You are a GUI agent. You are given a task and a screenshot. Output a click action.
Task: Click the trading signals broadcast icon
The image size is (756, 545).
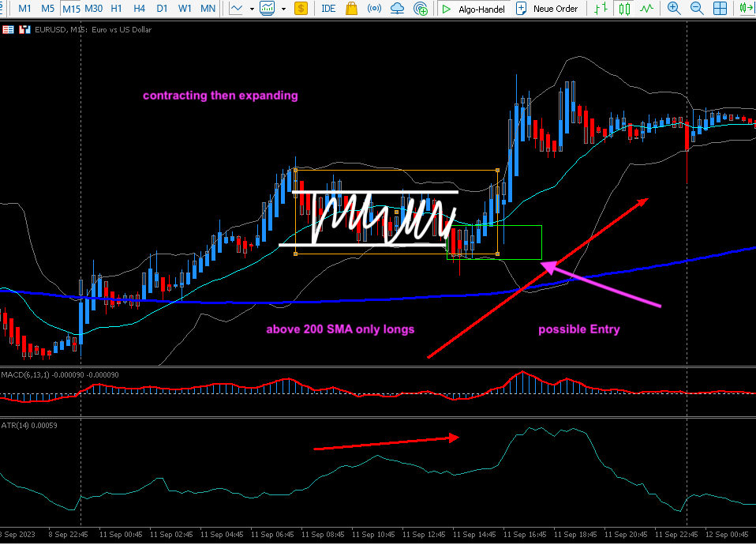click(x=374, y=8)
